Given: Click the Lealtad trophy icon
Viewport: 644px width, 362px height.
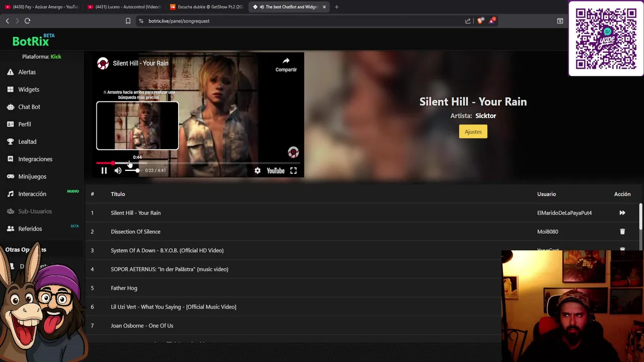Looking at the screenshot, I should click(x=10, y=142).
